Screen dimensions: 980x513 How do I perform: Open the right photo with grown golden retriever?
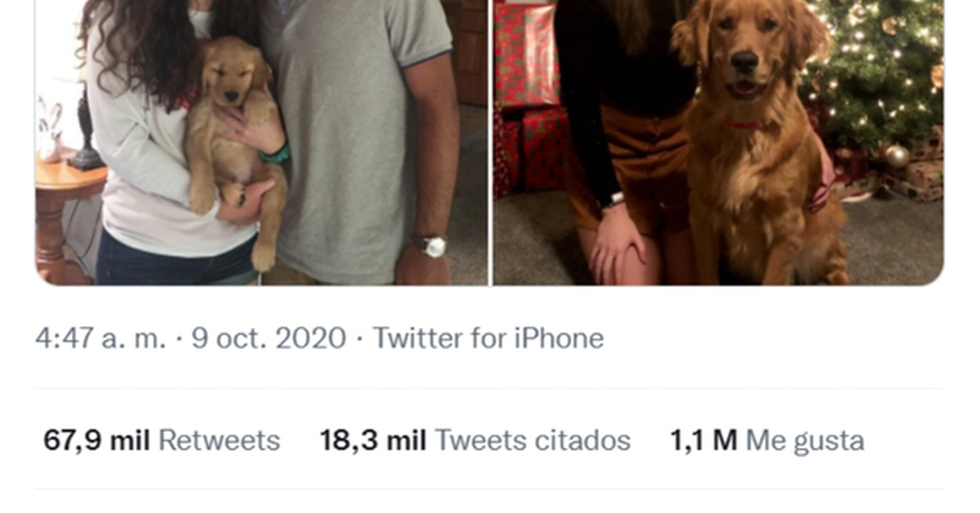(719, 143)
